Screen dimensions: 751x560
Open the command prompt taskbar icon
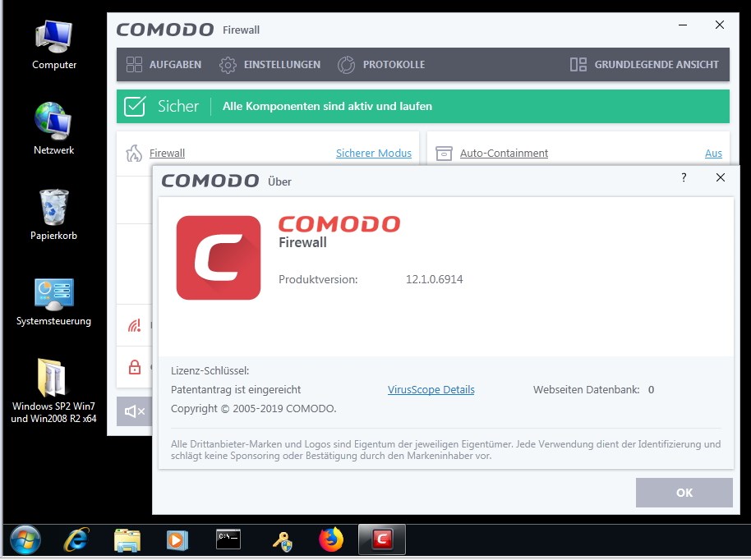pos(228,539)
